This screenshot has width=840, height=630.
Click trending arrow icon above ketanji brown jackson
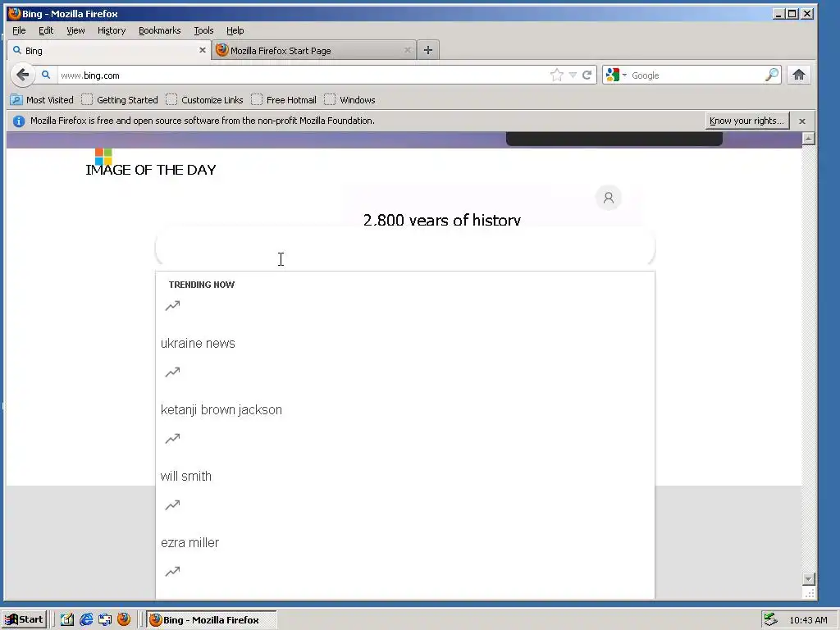(x=172, y=372)
